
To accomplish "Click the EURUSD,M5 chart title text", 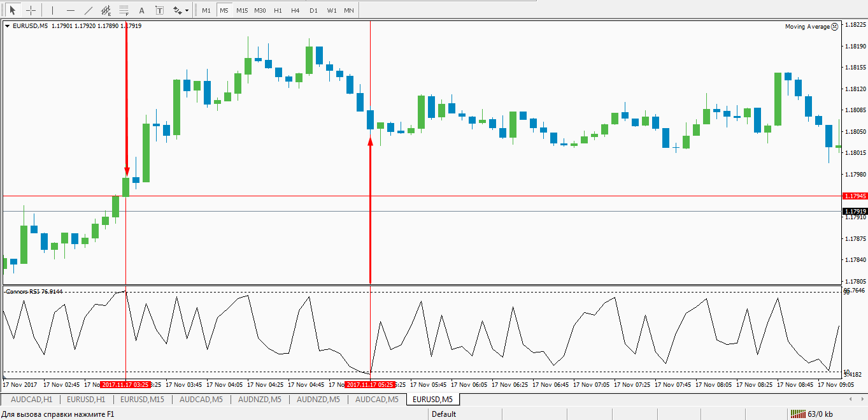I will [30, 26].
